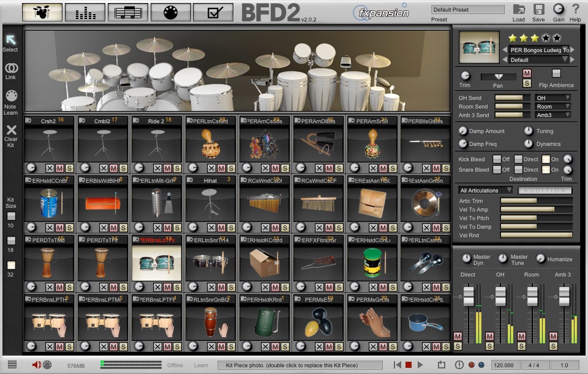
Task: Toggle the Flip Ambience checkbox
Action: [x=557, y=73]
